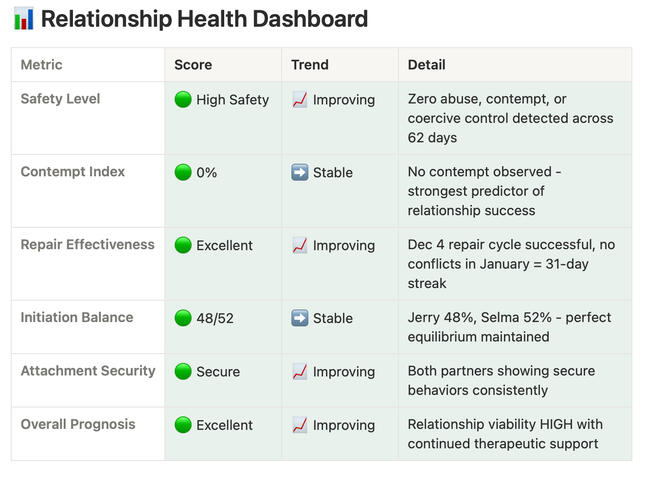Click the Improving chart icon in Repair Effectiveness row
The image size is (645, 477).
300,245
